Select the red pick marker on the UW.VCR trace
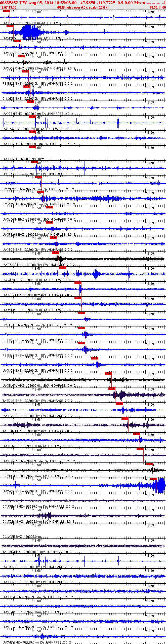 (153, 479)
